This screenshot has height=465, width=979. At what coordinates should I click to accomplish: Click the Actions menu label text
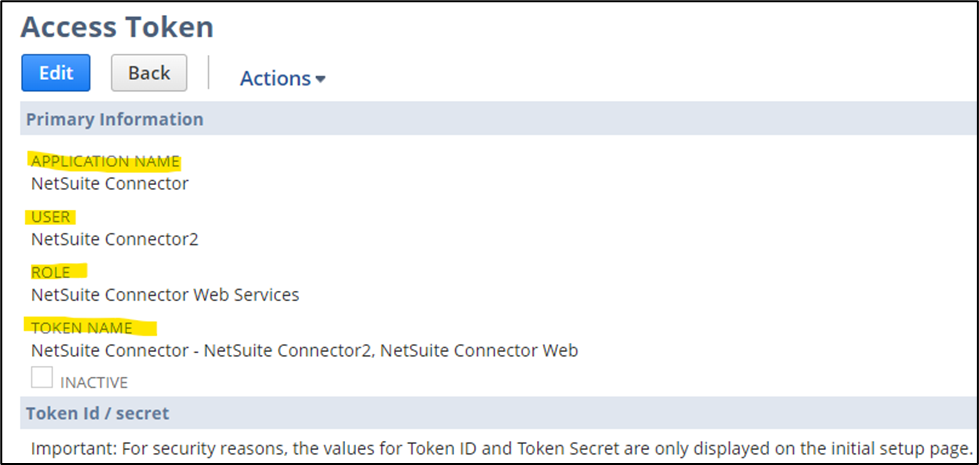click(275, 78)
